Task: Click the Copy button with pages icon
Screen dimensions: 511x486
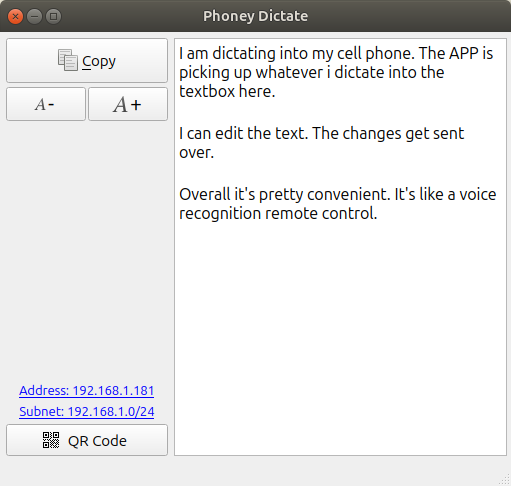Action: pos(87,60)
